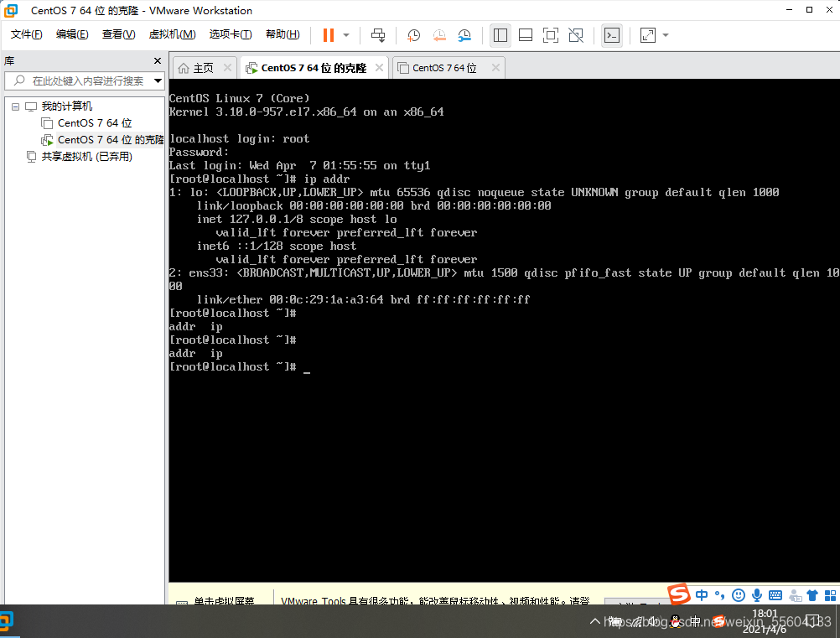Viewport: 840px width, 638px height.
Task: Click the orange pause/suspend VM button
Action: click(329, 35)
